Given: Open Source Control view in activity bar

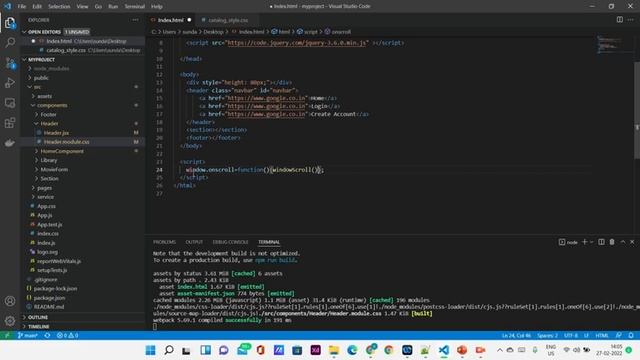Looking at the screenshot, I should tap(10, 63).
